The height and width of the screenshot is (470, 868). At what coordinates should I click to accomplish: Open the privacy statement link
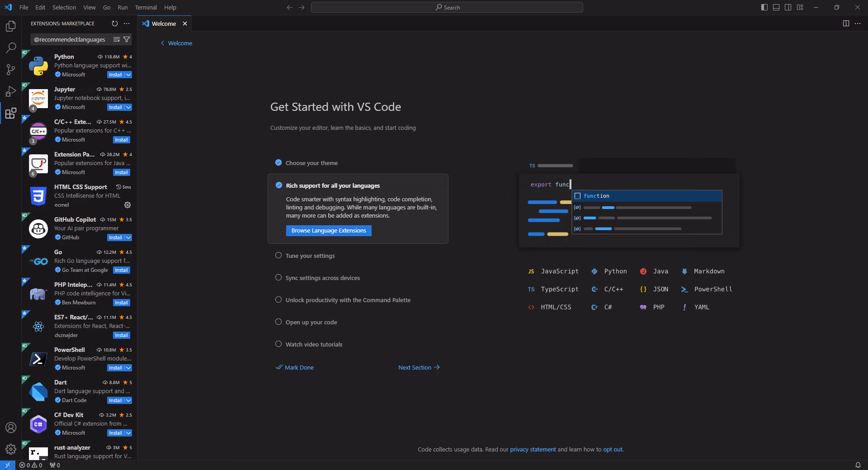tap(533, 449)
